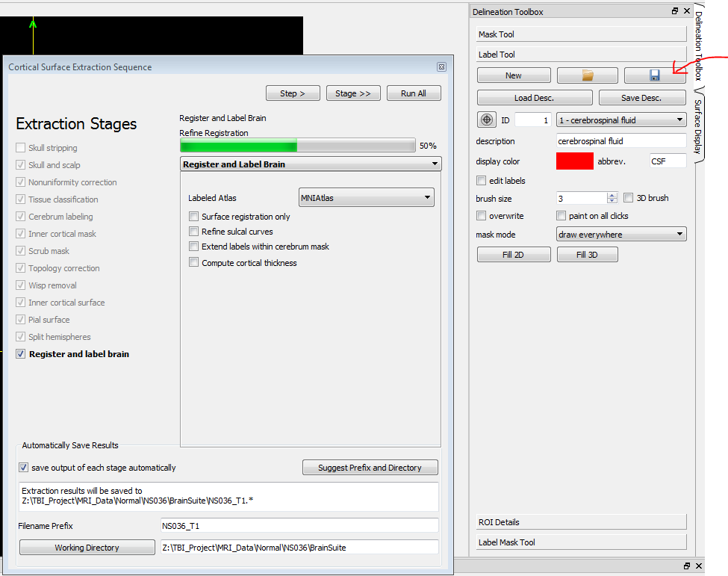Switch to the Surface Display side tab
728x576 pixels.
click(x=698, y=126)
